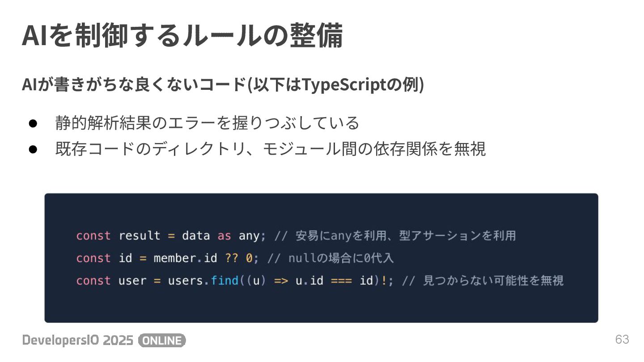Click the subtitle about TypeScriptの例
Viewport: 644px width, 362px height.
tap(223, 84)
